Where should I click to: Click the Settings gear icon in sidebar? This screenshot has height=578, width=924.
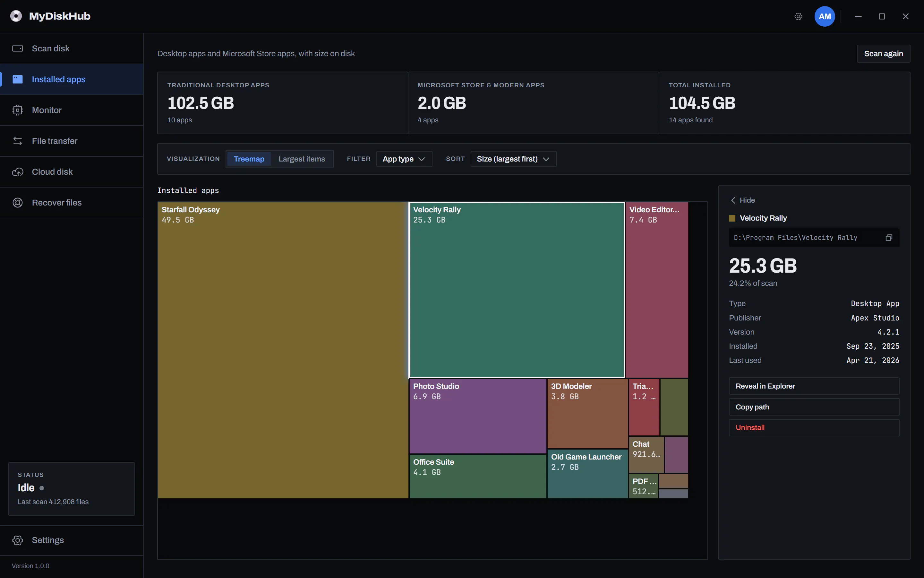tap(18, 540)
